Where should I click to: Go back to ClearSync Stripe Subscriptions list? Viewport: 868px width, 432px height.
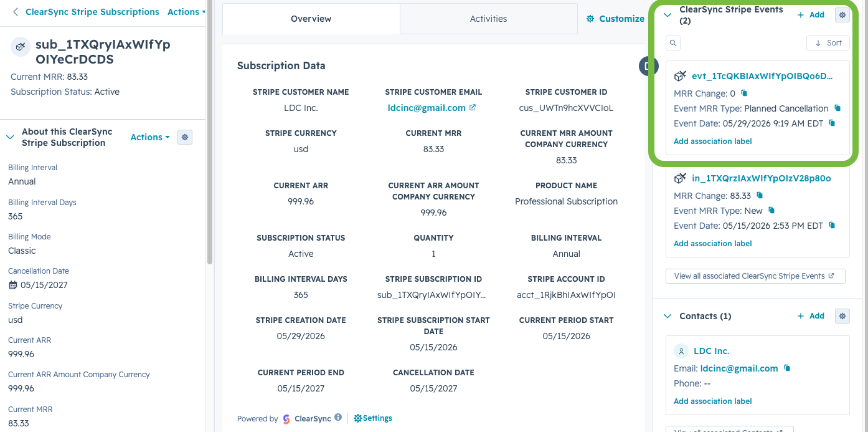point(86,12)
